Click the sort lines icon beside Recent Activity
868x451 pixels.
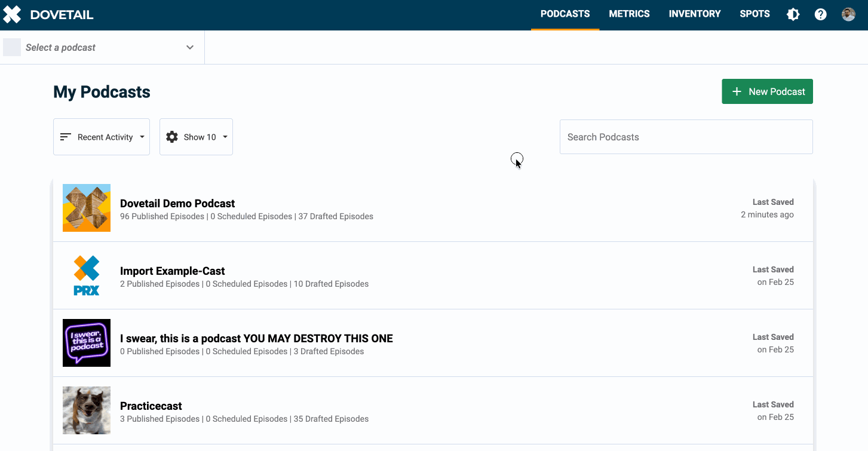(x=66, y=137)
